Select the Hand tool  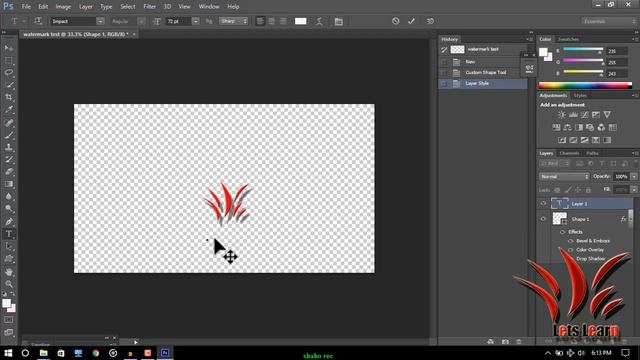click(x=9, y=272)
